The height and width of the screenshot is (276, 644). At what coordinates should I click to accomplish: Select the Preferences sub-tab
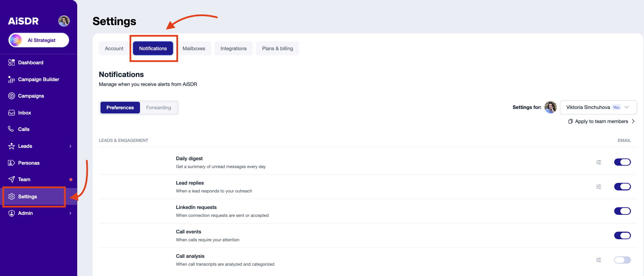coord(120,108)
